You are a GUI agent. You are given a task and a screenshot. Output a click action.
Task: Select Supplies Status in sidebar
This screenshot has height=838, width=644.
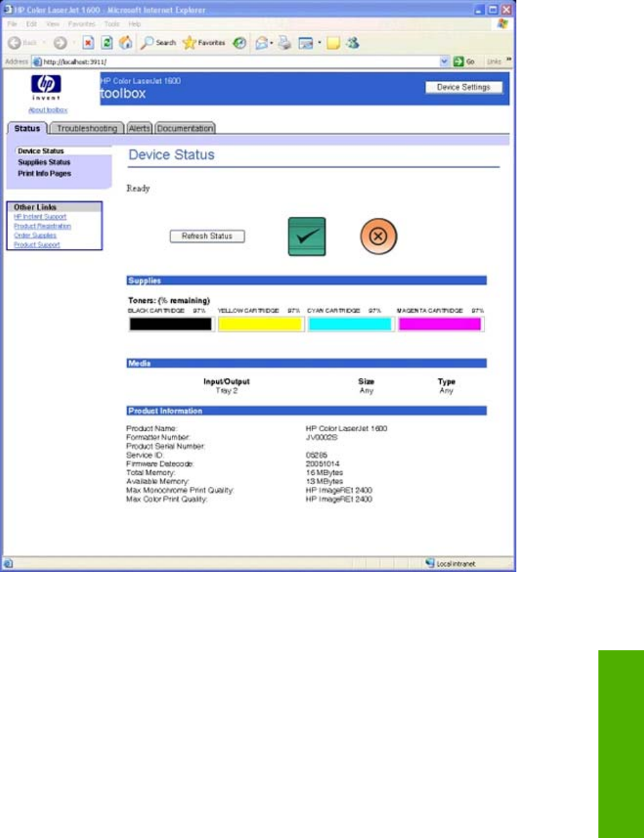click(x=44, y=162)
